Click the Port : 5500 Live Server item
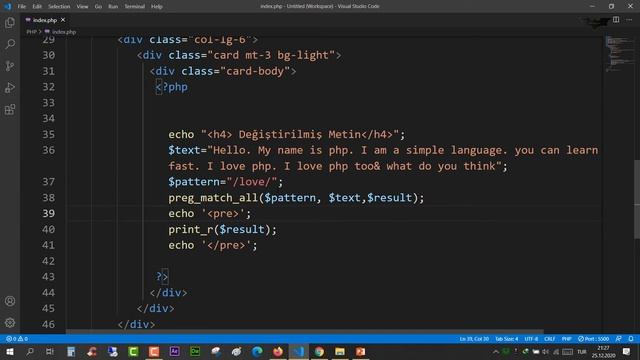This screenshot has height=360, width=640. point(593,339)
